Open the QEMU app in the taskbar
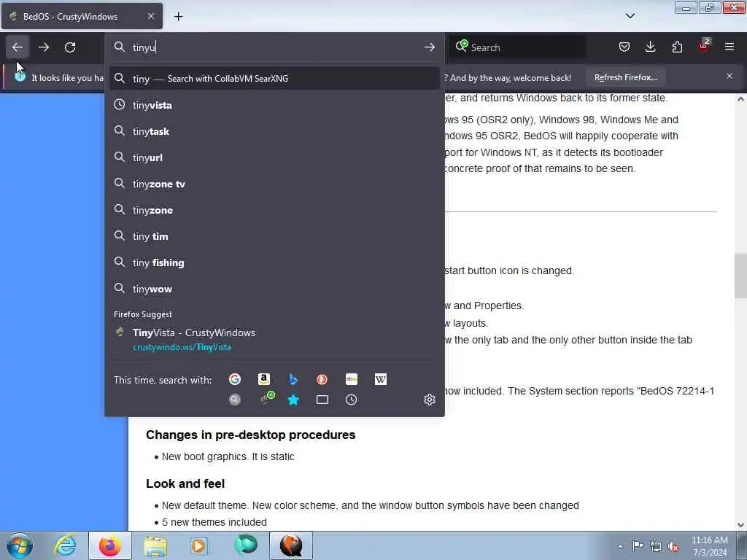The height and width of the screenshot is (560, 747). pyautogui.click(x=291, y=545)
